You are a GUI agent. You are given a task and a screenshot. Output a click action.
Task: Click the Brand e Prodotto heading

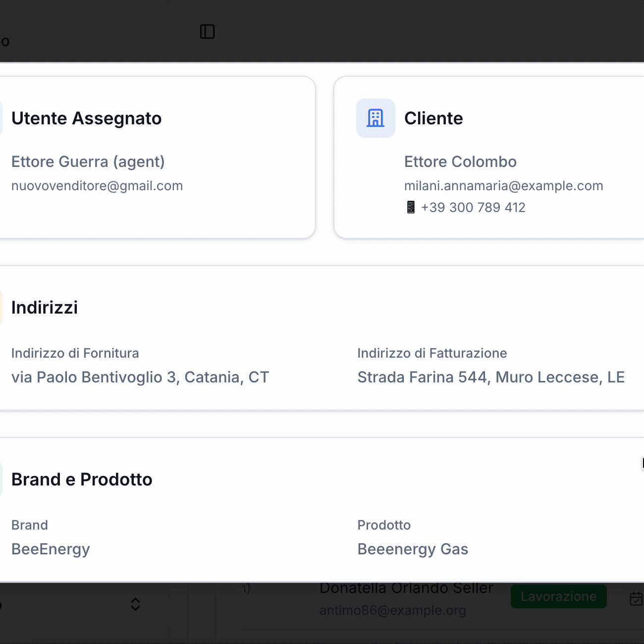(x=82, y=480)
